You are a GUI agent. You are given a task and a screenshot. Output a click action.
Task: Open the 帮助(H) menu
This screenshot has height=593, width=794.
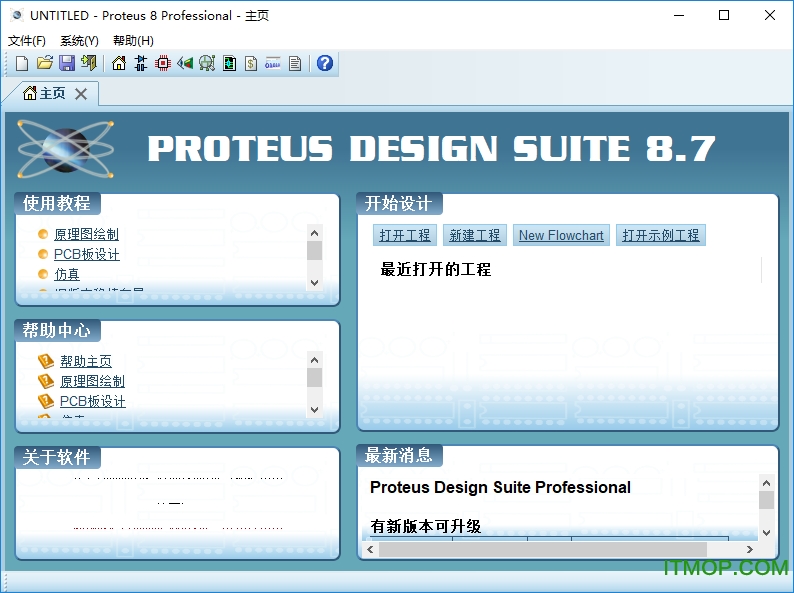tap(133, 41)
